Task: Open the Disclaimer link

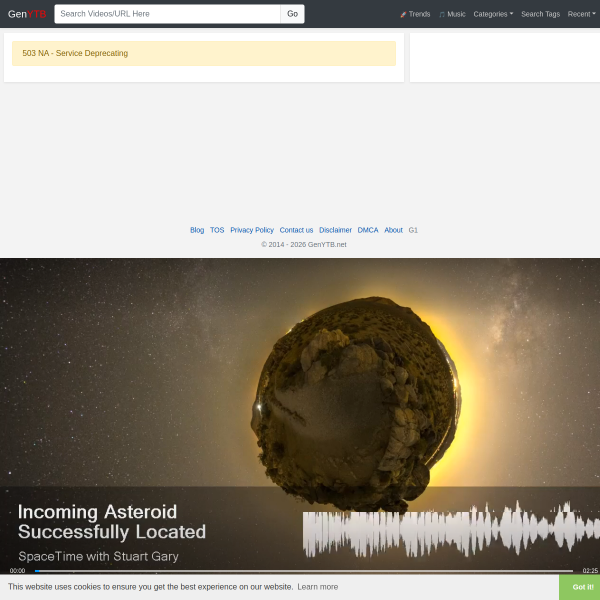Action: coord(335,230)
